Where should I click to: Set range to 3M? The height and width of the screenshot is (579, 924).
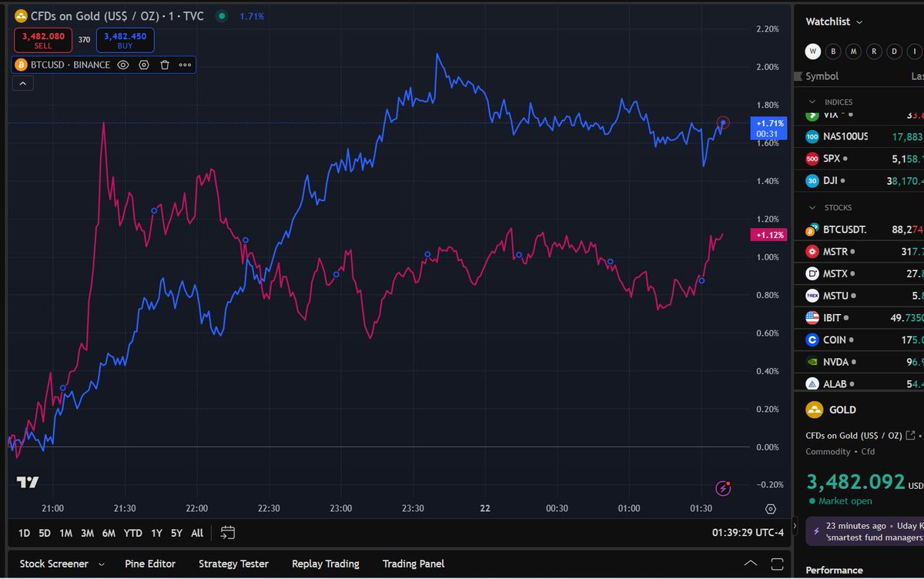[x=87, y=533]
